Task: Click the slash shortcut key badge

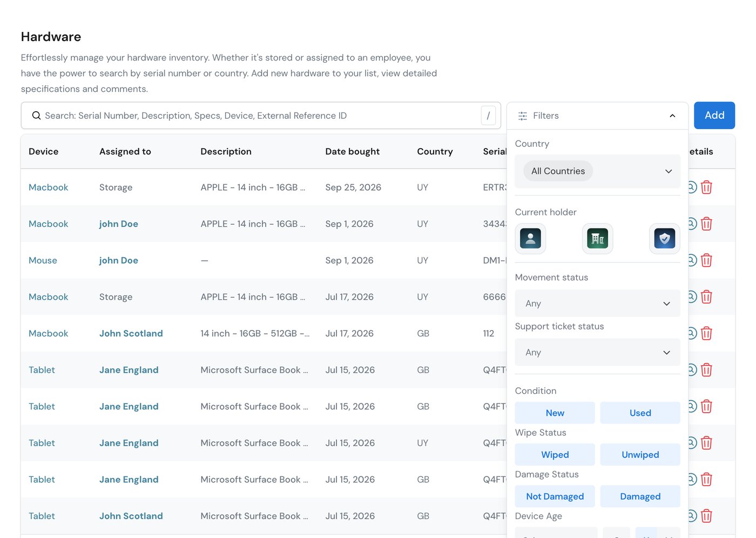Action: click(x=488, y=116)
